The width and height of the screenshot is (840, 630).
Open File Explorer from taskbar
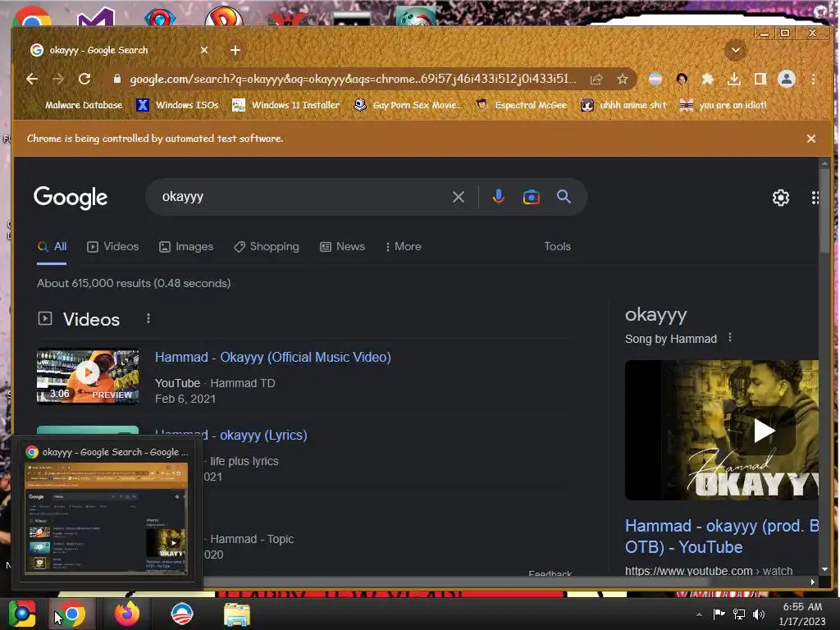pos(236,614)
